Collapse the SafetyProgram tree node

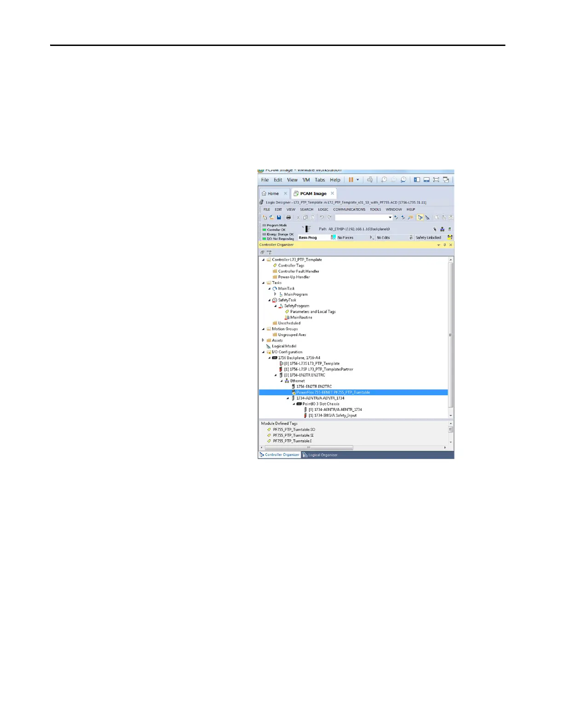tap(276, 306)
